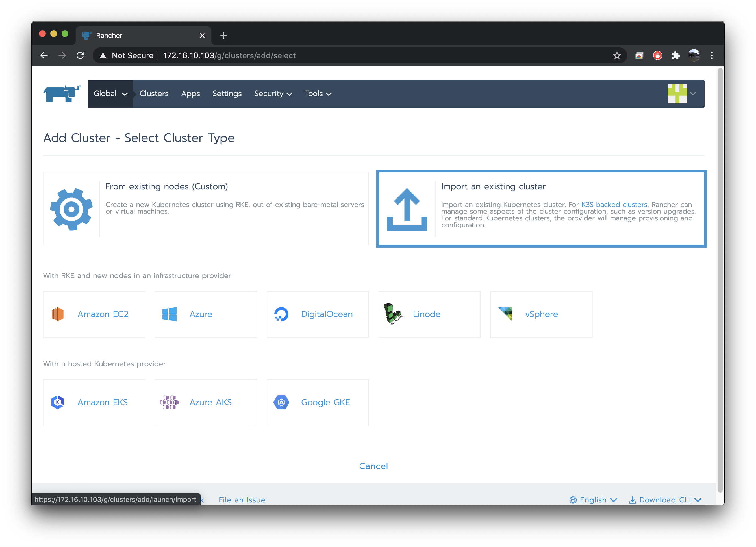The width and height of the screenshot is (756, 547).
Task: Select the DigitalOcean provider icon
Action: [281, 314]
